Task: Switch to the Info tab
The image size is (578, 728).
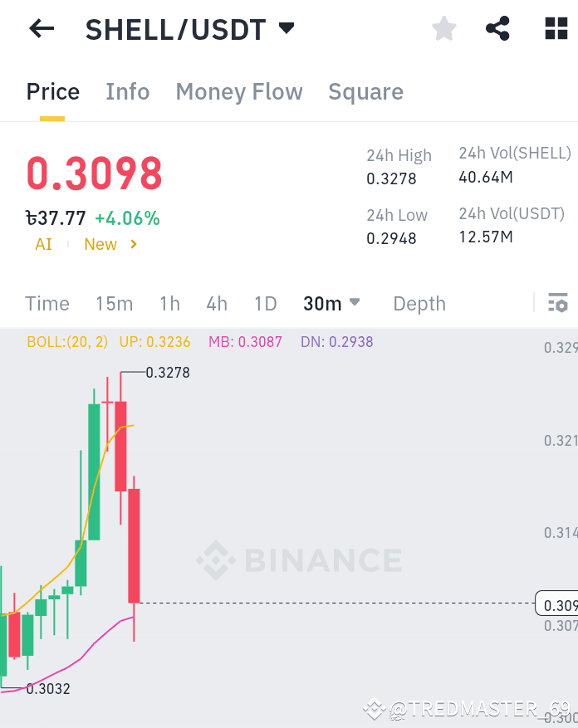Action: point(127,91)
